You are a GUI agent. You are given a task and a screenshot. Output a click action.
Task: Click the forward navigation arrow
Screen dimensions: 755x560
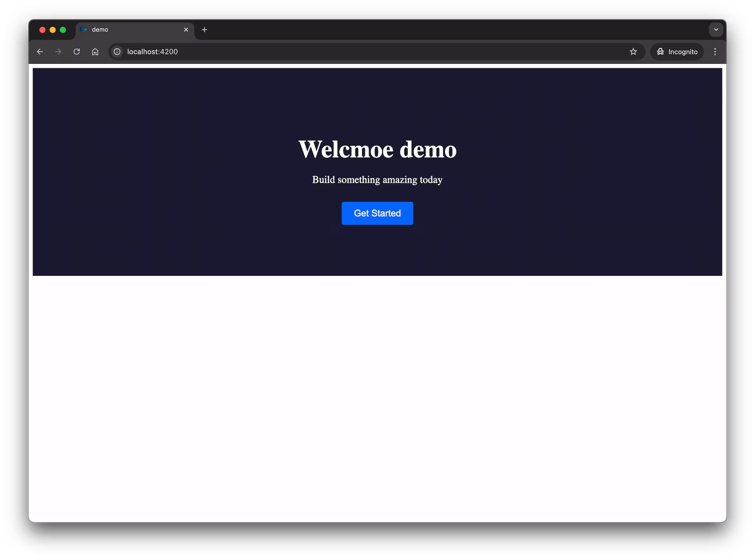click(58, 52)
